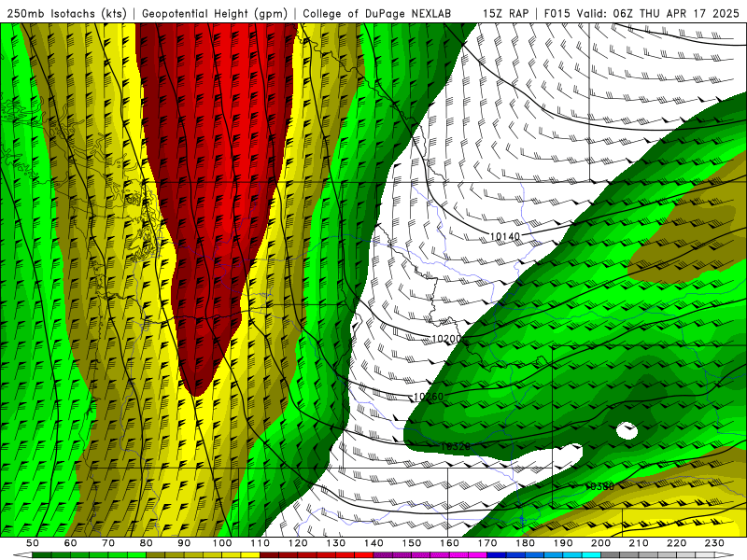The image size is (747, 560).
Task: Click the 220 value on the color scale
Action: (676, 543)
